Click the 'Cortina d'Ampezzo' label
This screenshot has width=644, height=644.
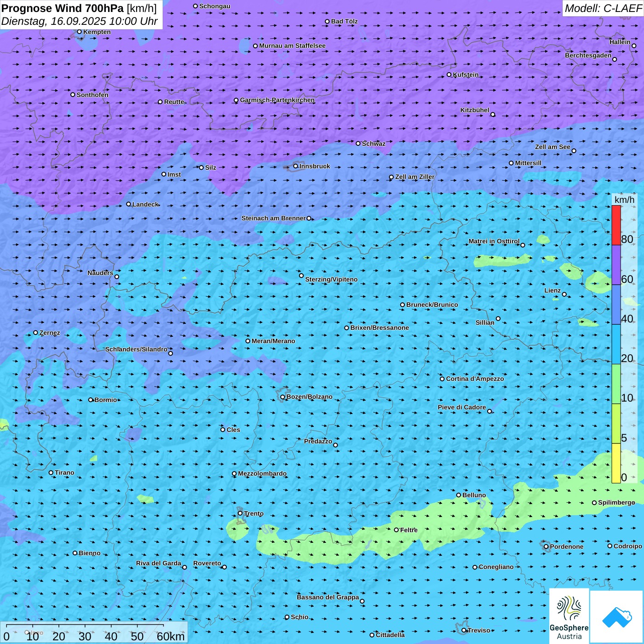tap(475, 379)
